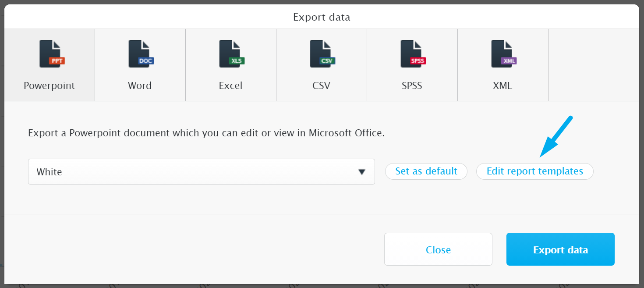Choose the SPSS file icon
Image resolution: width=644 pixels, height=288 pixels.
coord(413,54)
